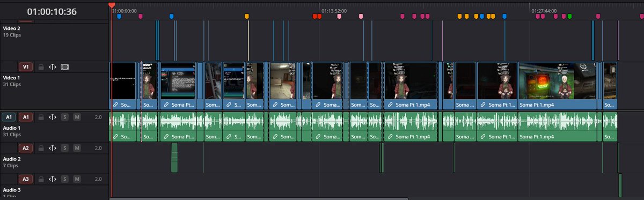The image size is (644, 200).
Task: Click the 01:00:10:36 timecode display
Action: coord(52,11)
